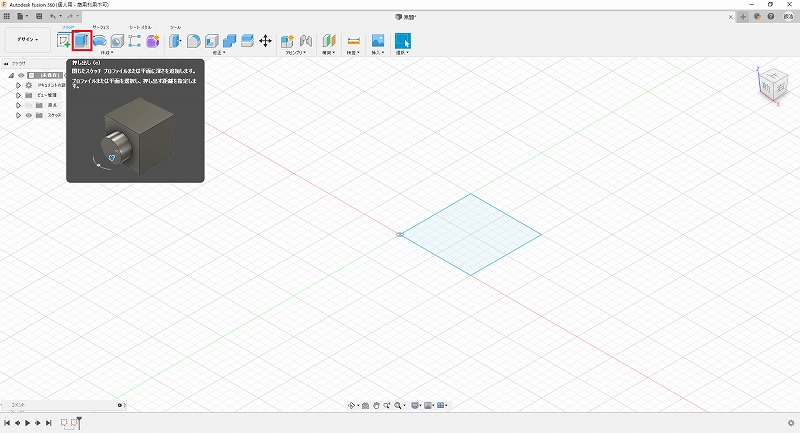Toggle visibility eye of Sketches folder
This screenshot has width=800, height=433.
(x=28, y=115)
